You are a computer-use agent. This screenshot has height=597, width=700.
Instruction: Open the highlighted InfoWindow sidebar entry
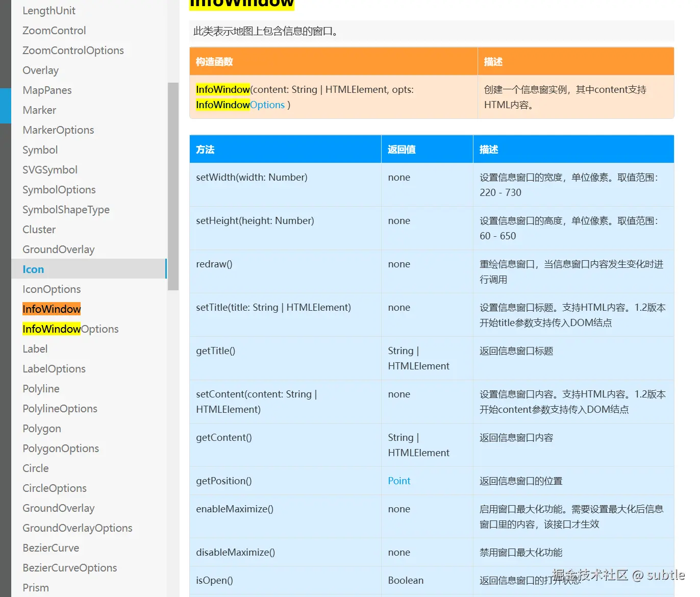[x=52, y=309]
